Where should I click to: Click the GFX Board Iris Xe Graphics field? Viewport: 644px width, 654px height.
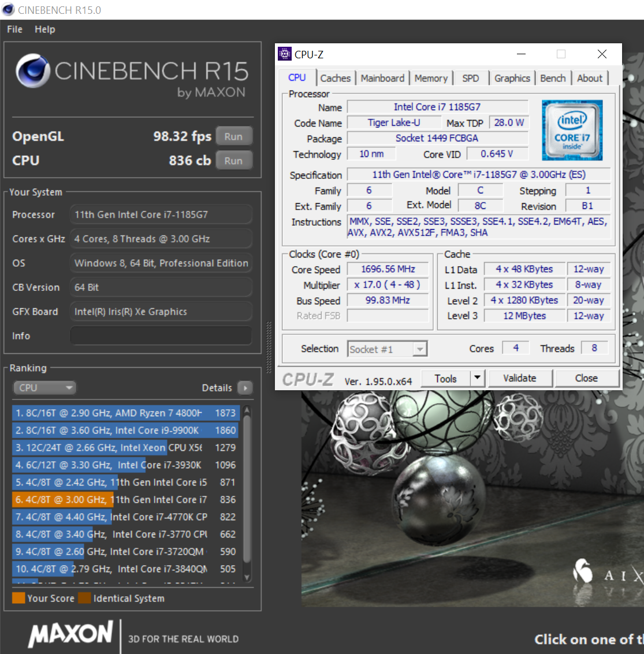161,312
